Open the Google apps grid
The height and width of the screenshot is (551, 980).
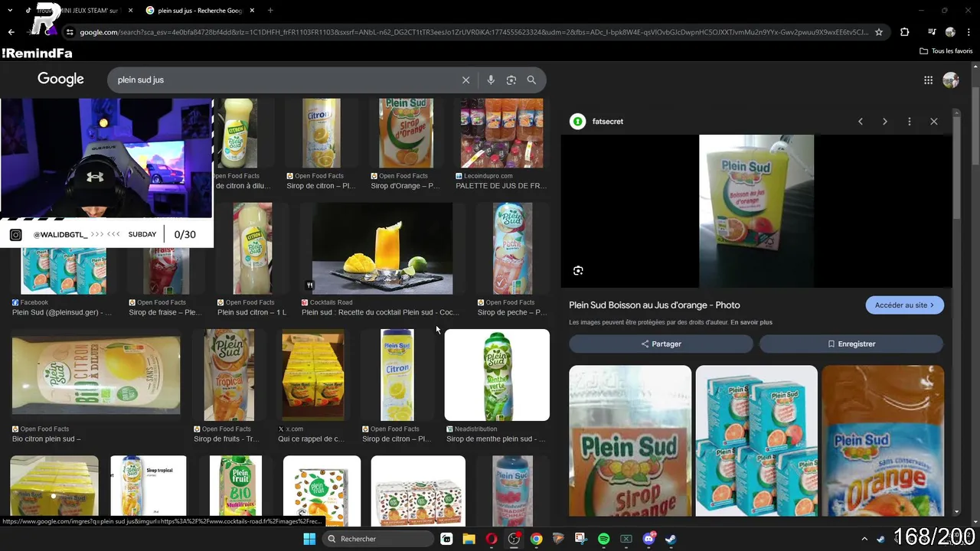pos(928,80)
